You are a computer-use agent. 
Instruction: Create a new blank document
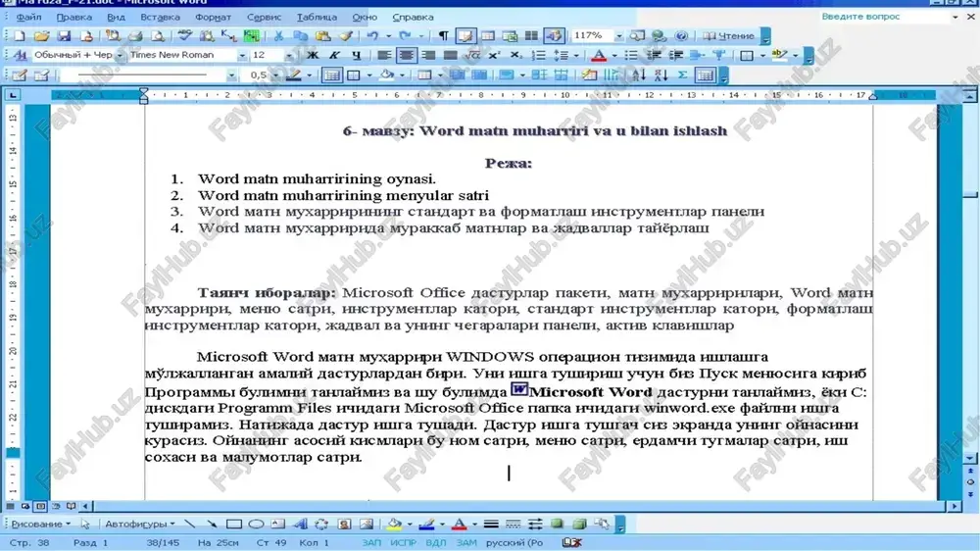tap(19, 36)
